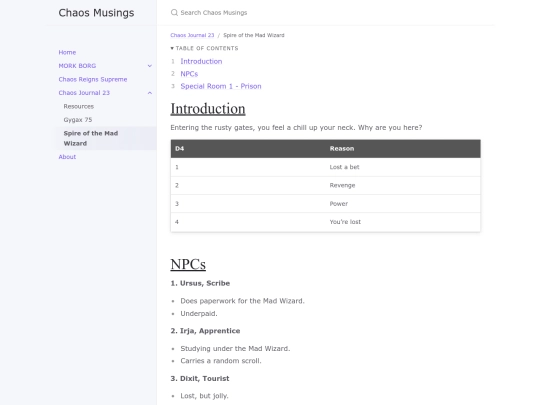Click the Chaos Musings site title
The image size is (540, 405).
[96, 13]
